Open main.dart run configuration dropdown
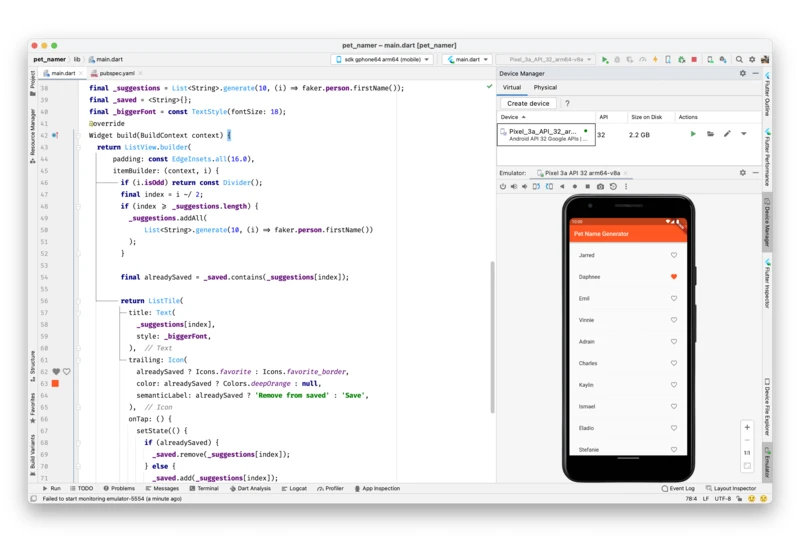The height and width of the screenshot is (560, 800). tap(468, 60)
